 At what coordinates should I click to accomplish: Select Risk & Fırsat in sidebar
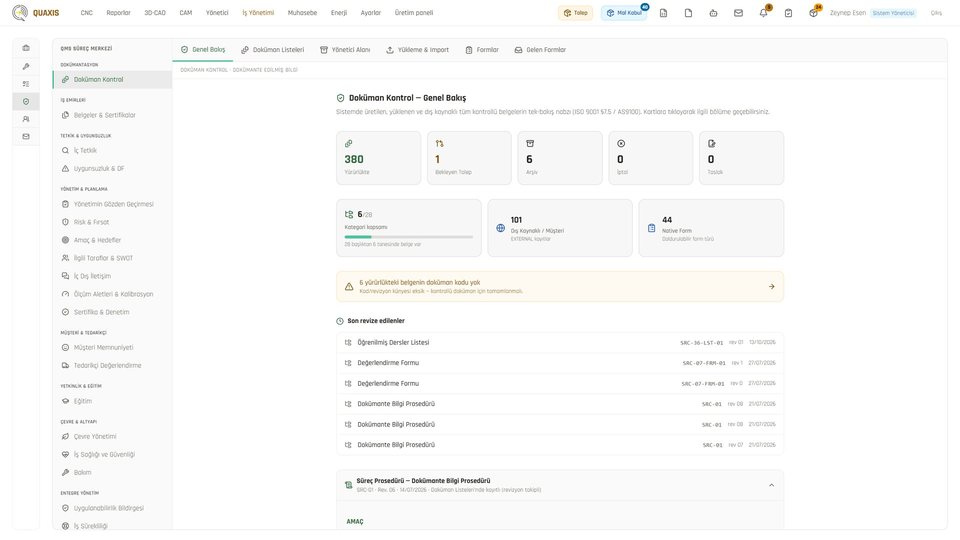point(112,222)
